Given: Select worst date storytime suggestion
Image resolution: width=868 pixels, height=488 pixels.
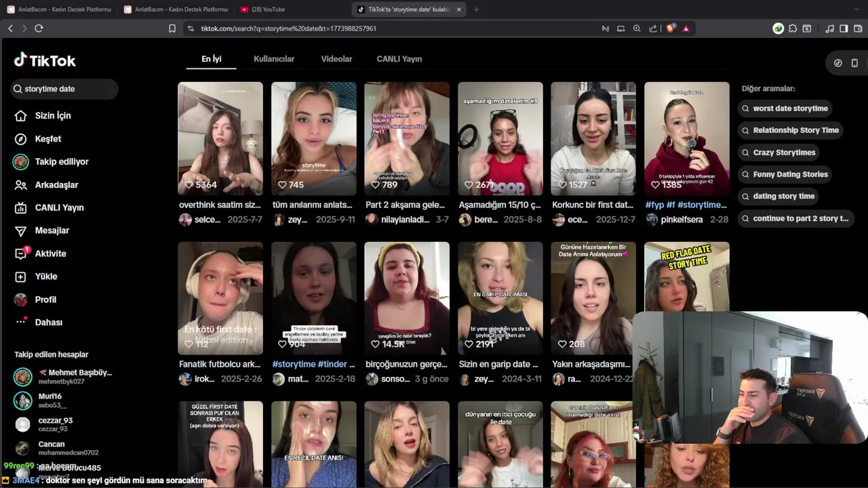Looking at the screenshot, I should coord(786,108).
